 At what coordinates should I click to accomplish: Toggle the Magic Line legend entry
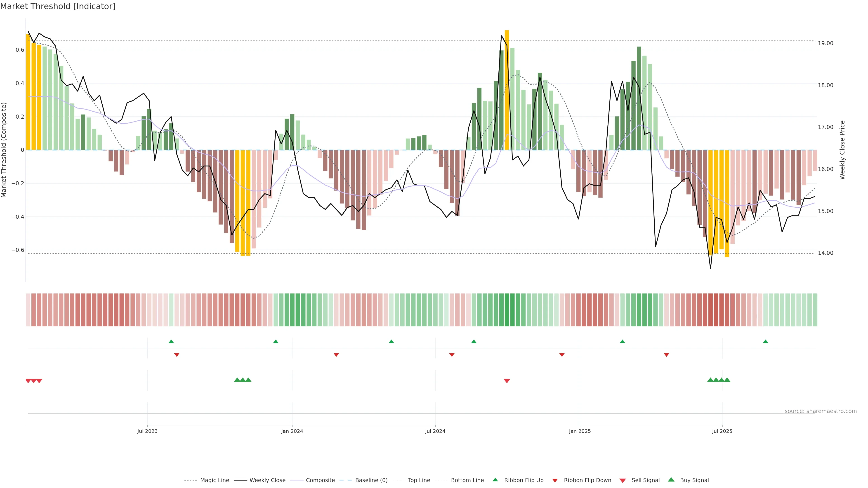(x=214, y=480)
